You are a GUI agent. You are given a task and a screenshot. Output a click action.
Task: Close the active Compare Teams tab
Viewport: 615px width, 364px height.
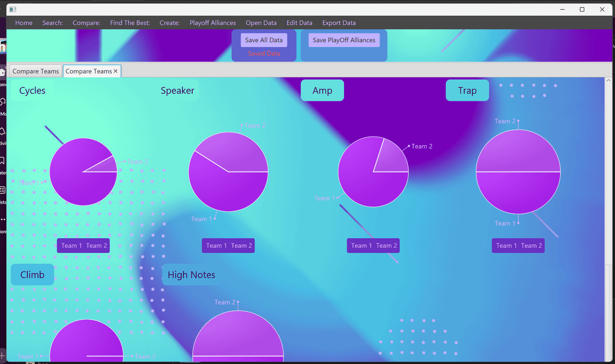[x=116, y=71]
